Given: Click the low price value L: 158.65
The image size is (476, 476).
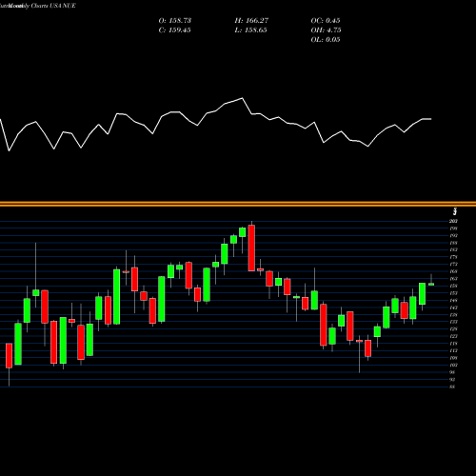Looking at the screenshot, I should [x=251, y=30].
